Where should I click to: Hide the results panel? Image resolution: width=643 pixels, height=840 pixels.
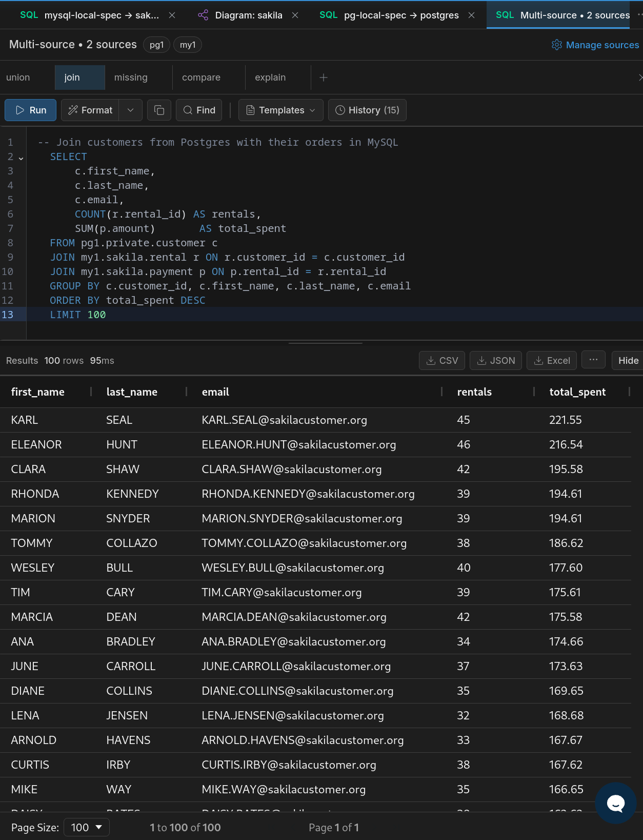point(628,361)
